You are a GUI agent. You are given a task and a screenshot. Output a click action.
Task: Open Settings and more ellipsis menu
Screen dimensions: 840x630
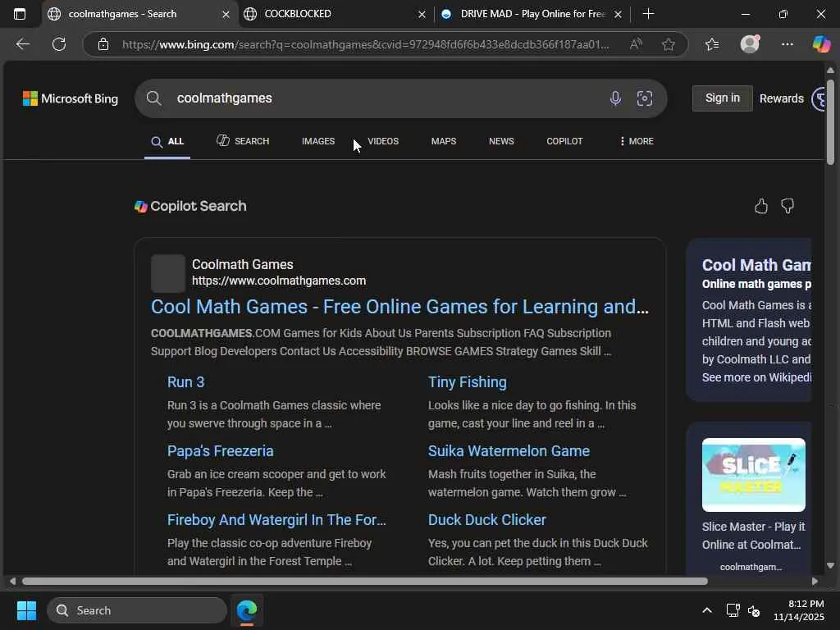(x=787, y=44)
